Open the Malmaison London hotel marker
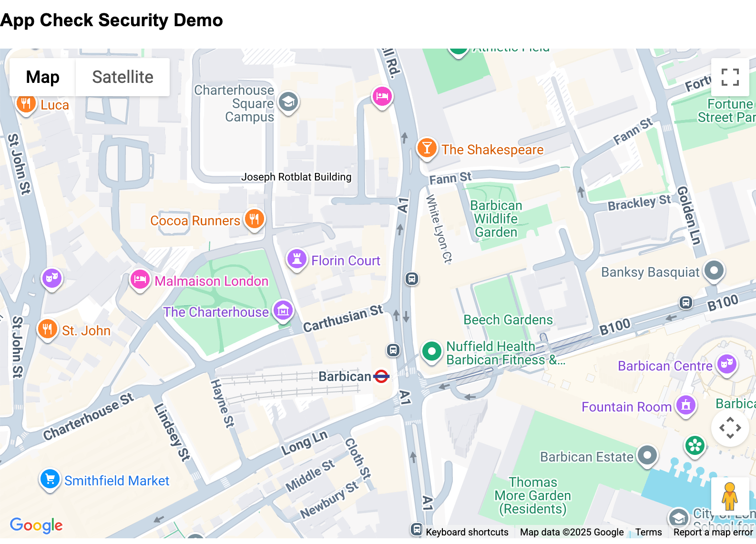The height and width of the screenshot is (544, 756). pos(140,280)
